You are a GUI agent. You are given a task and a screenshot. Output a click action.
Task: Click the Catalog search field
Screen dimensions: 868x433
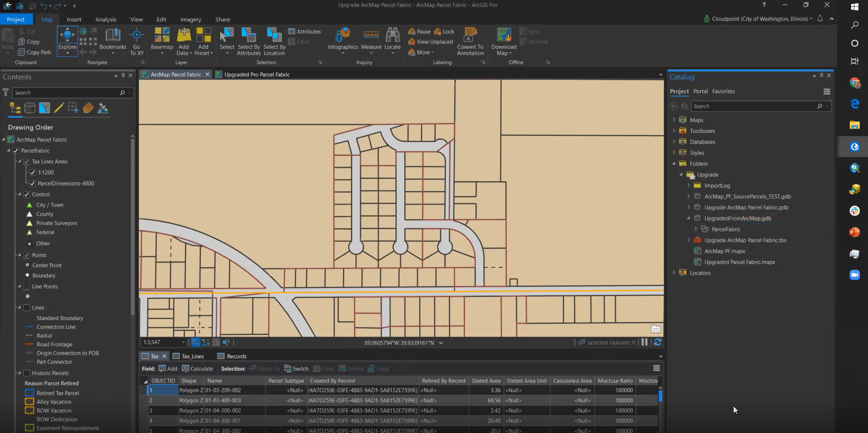click(752, 106)
